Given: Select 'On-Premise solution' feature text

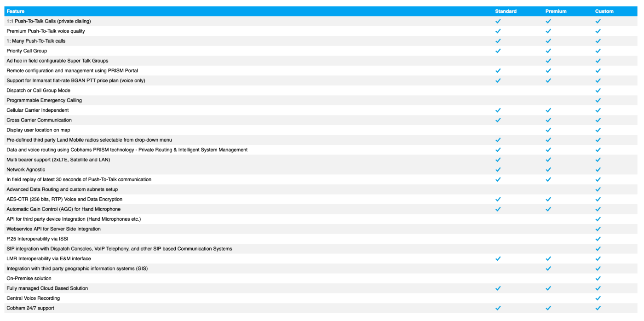Looking at the screenshot, I should coord(29,278).
